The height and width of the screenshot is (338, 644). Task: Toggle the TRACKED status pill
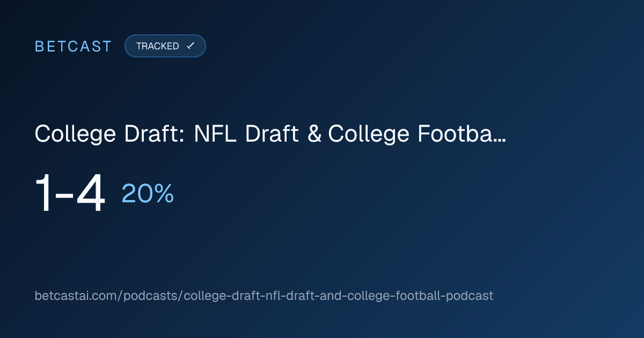(x=165, y=46)
